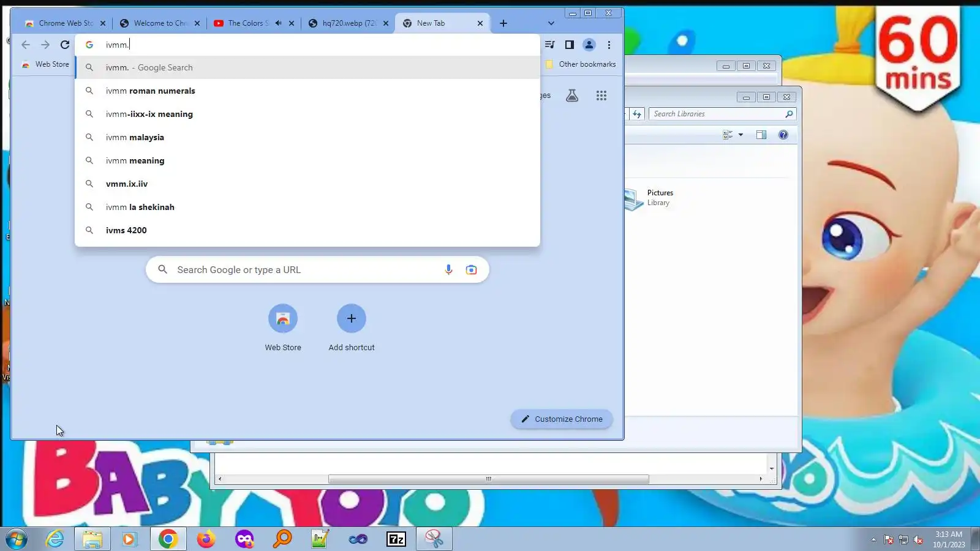
Task: Open the Other bookmarks folder
Action: tap(581, 64)
